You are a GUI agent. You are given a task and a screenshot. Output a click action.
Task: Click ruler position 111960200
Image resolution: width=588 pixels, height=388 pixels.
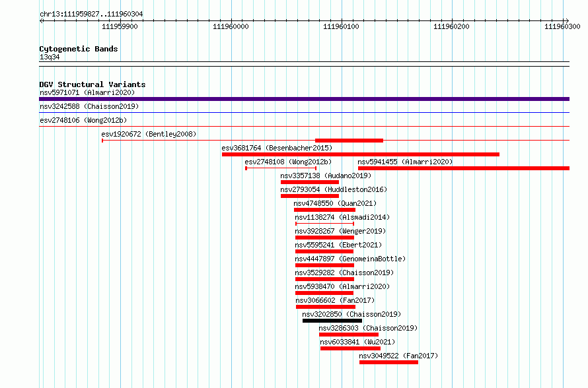(451, 26)
